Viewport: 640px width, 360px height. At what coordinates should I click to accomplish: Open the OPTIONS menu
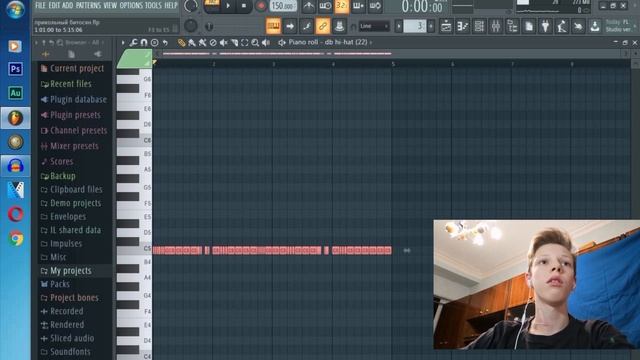coord(131,5)
